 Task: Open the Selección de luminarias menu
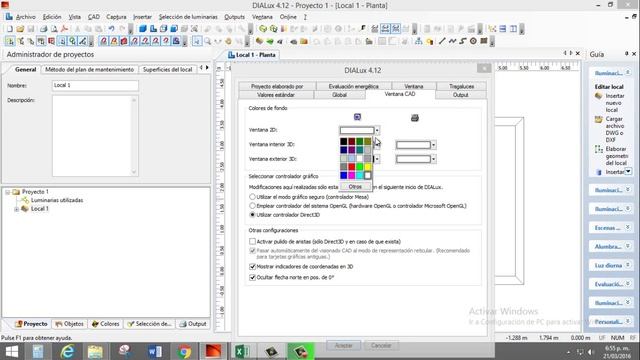pos(188,17)
